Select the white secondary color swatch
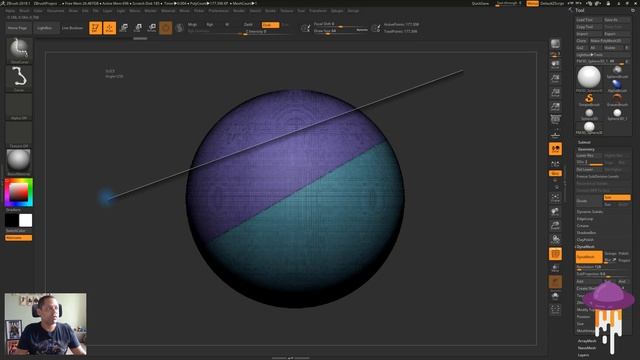The height and width of the screenshot is (360, 640). (25, 220)
